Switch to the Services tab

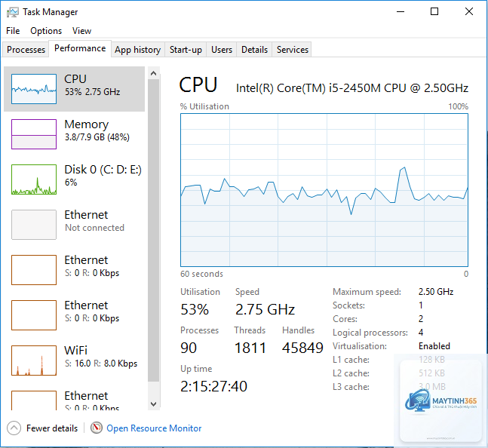(292, 50)
